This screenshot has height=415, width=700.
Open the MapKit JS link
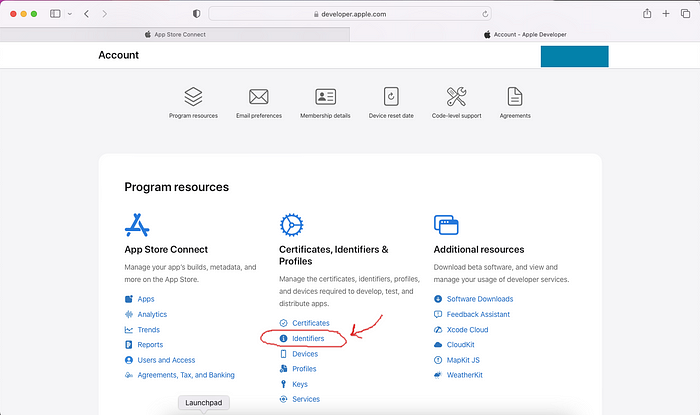click(463, 360)
